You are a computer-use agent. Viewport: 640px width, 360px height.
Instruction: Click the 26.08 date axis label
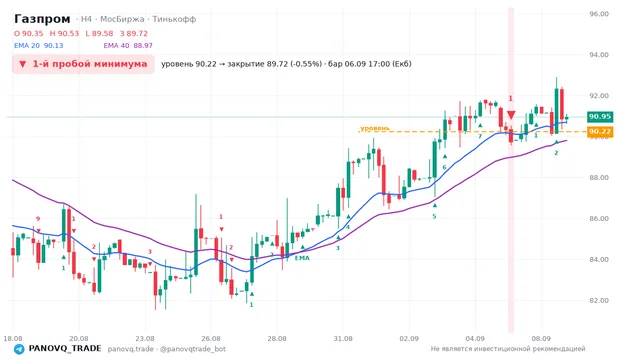(x=211, y=339)
